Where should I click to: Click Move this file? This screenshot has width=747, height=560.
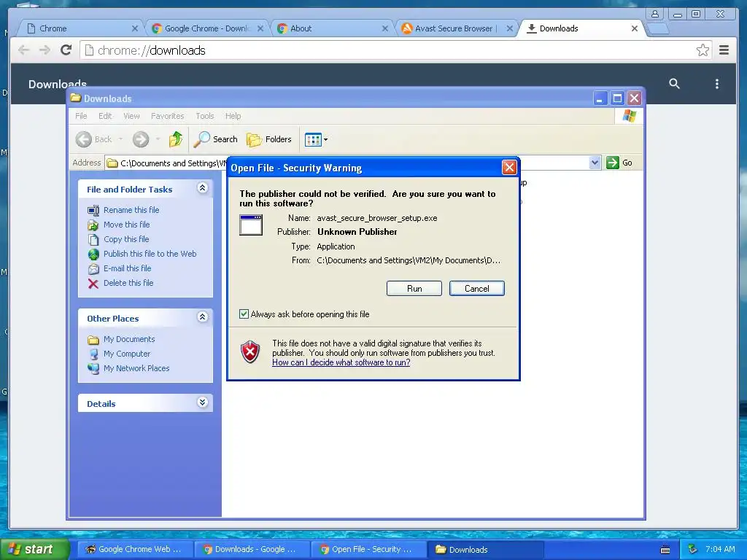127,225
